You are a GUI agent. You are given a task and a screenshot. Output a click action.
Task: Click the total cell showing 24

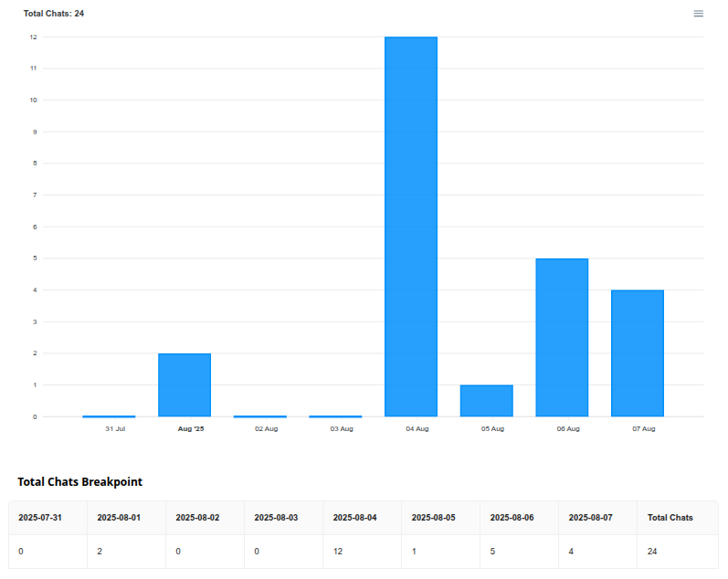(652, 552)
